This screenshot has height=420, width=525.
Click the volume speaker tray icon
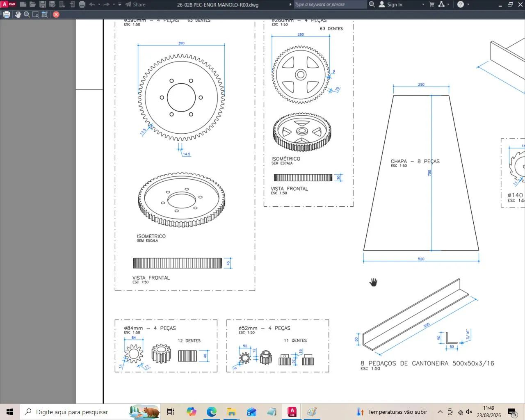(470, 412)
